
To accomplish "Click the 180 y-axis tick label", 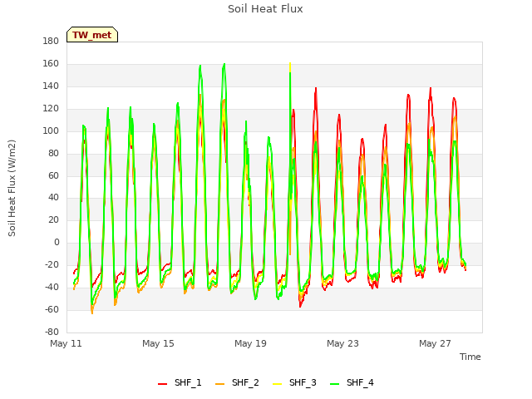I will point(51,41).
